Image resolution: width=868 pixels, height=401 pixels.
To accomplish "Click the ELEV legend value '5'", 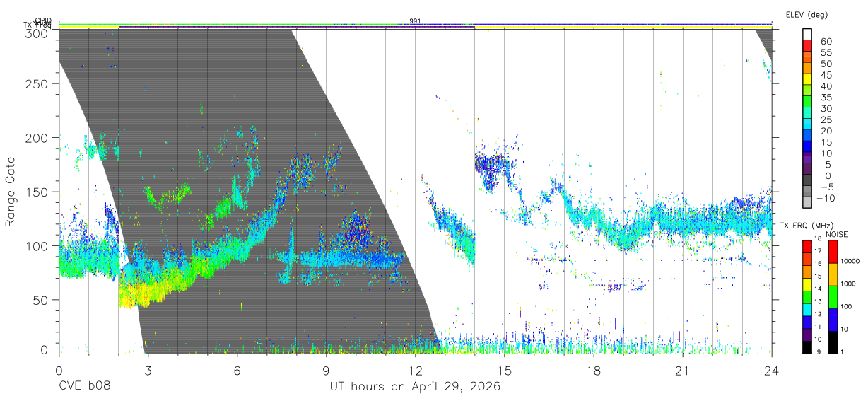I will 828,165.
